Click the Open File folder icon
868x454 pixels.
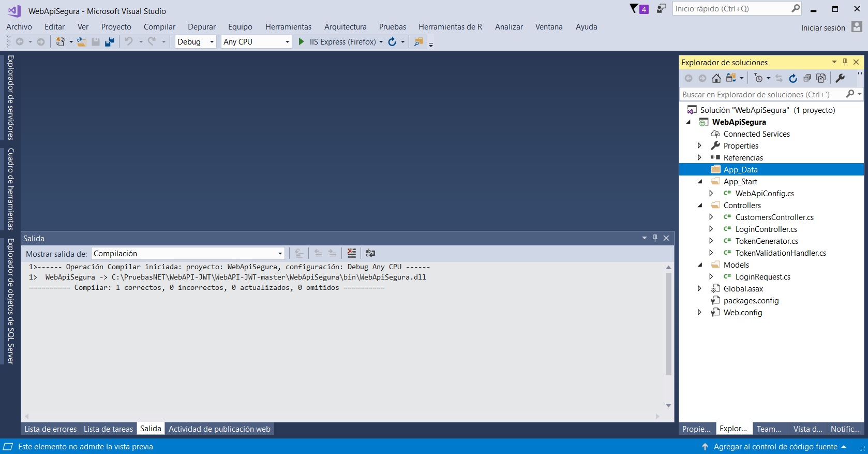[82, 42]
